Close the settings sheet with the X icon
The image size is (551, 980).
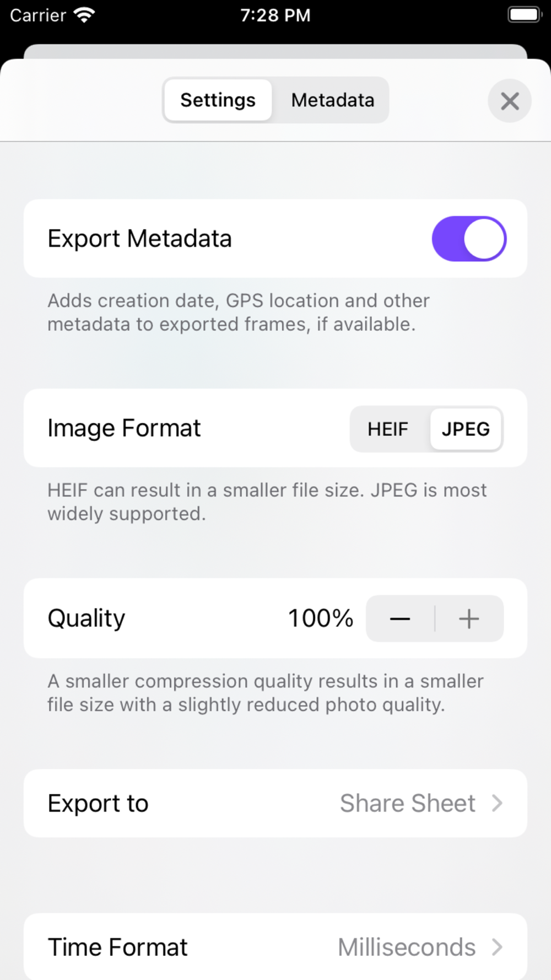click(x=510, y=101)
